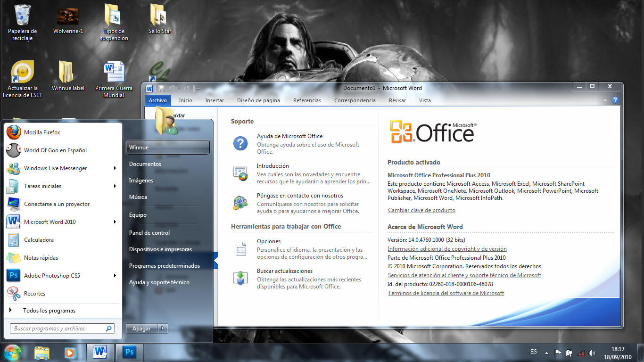This screenshot has height=362, width=644.
Task: Open Papelera de reciclaje on desktop
Action: [22, 23]
